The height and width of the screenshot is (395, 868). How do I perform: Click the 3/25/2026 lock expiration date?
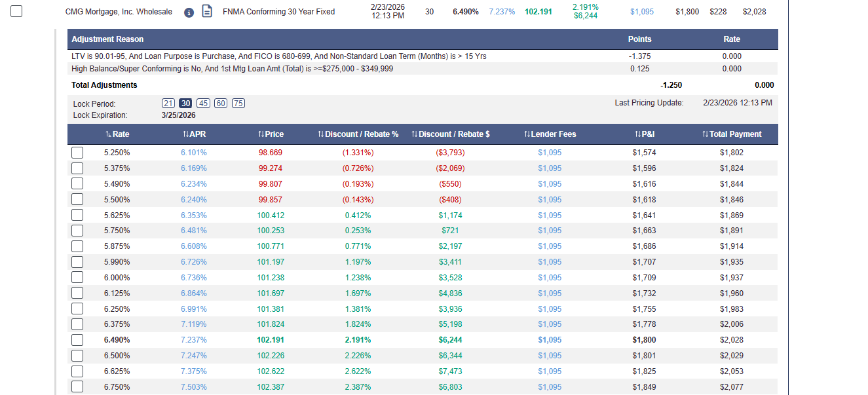pyautogui.click(x=178, y=115)
